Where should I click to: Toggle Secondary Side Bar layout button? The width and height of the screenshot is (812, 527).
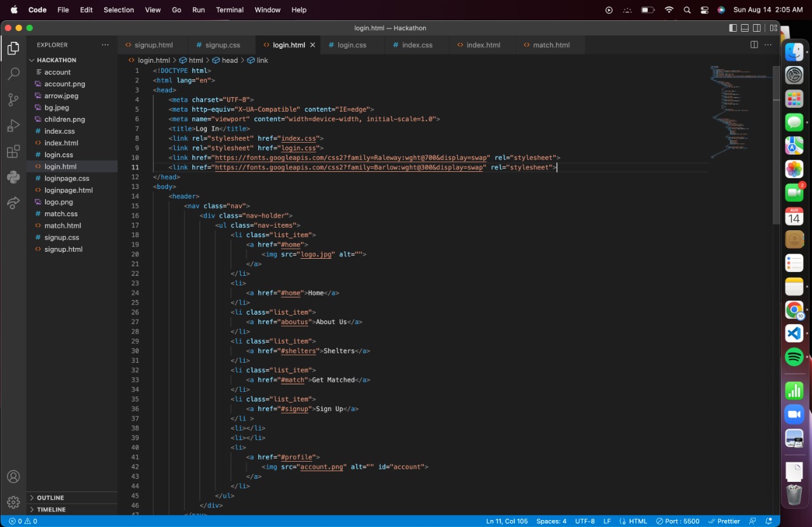757,28
